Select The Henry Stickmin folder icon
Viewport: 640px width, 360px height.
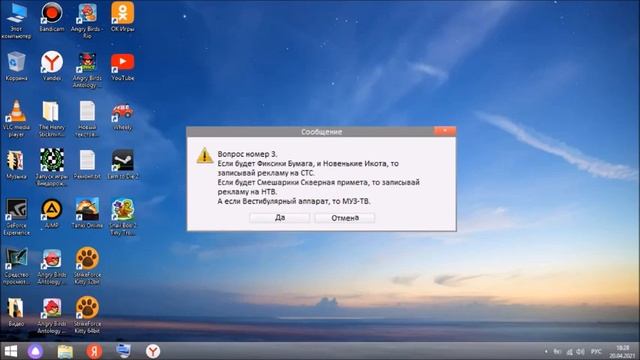click(51, 119)
